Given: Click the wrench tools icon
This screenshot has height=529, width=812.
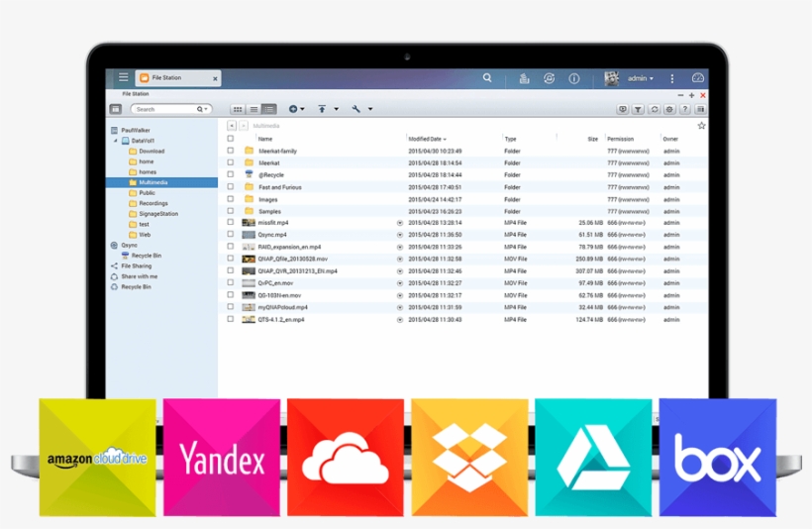Looking at the screenshot, I should [x=355, y=109].
